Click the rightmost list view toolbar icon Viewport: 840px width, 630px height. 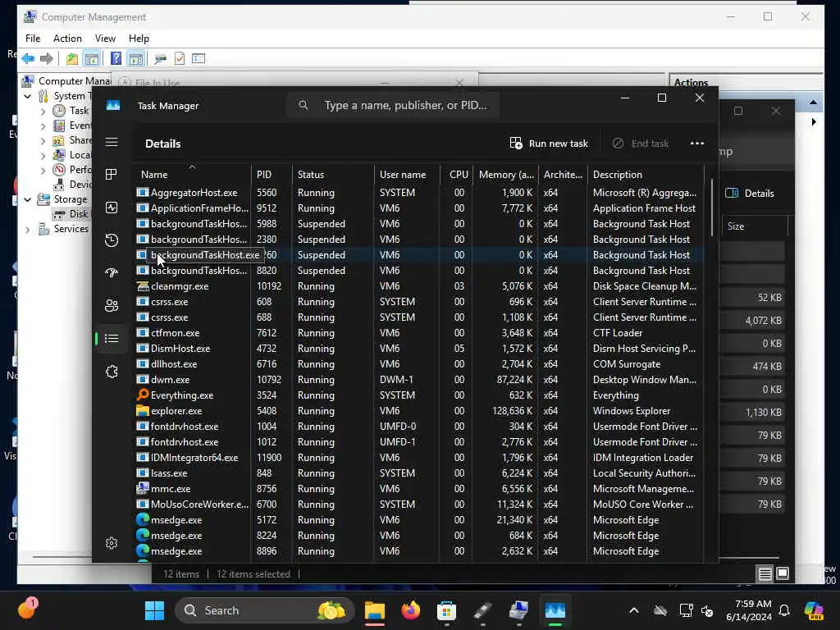(199, 58)
